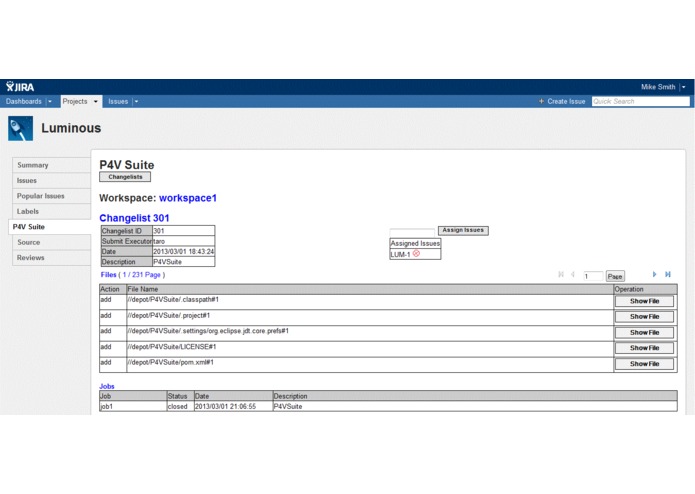Viewport: 695px width, 494px height.
Task: Open the workspace1 link
Action: pyautogui.click(x=188, y=198)
